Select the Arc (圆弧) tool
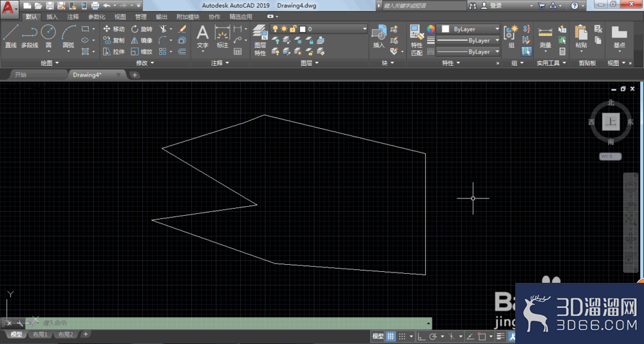644x344 pixels. click(69, 36)
